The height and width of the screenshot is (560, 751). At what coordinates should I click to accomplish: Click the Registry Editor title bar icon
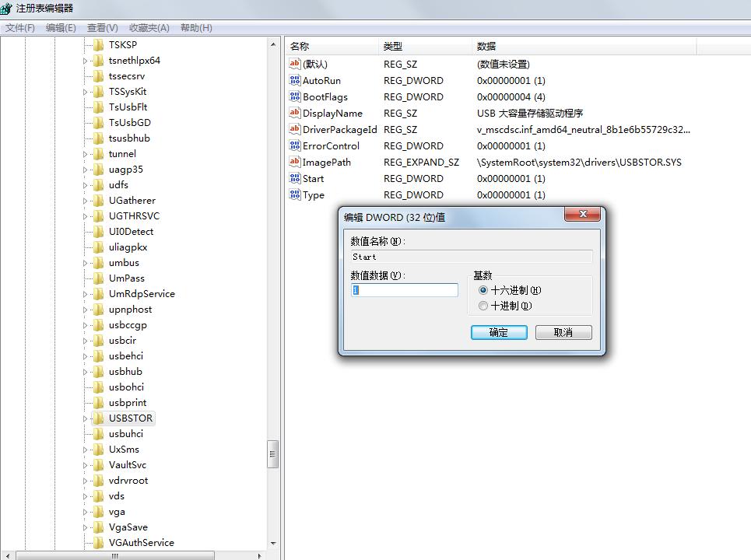click(x=6, y=8)
